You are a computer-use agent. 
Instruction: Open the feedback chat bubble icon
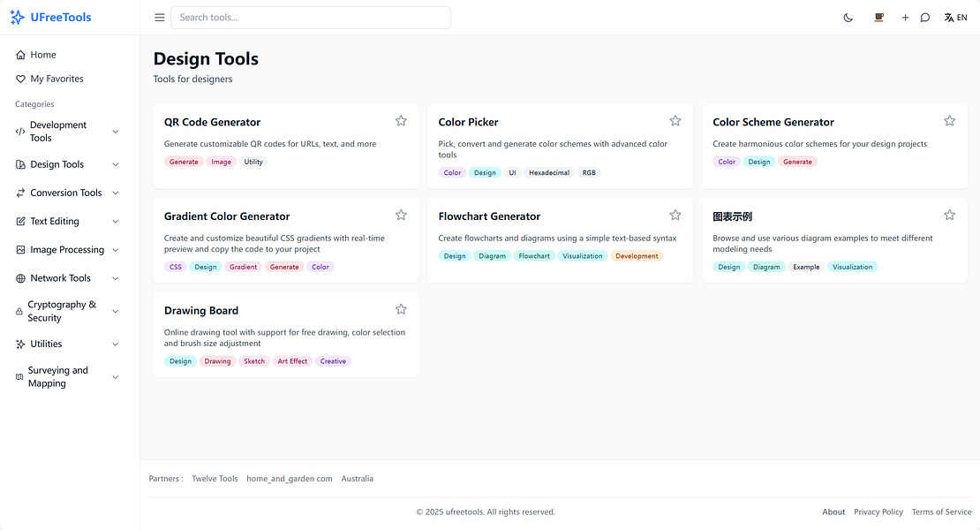pos(924,17)
